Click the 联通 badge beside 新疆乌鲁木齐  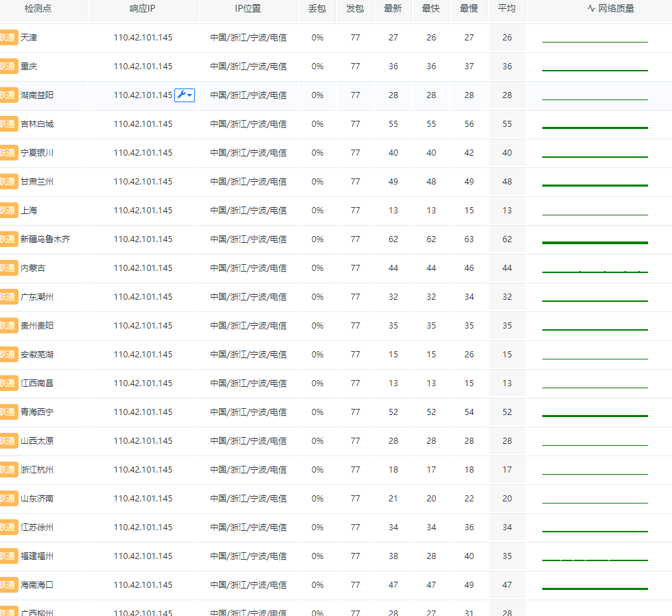pyautogui.click(x=8, y=239)
